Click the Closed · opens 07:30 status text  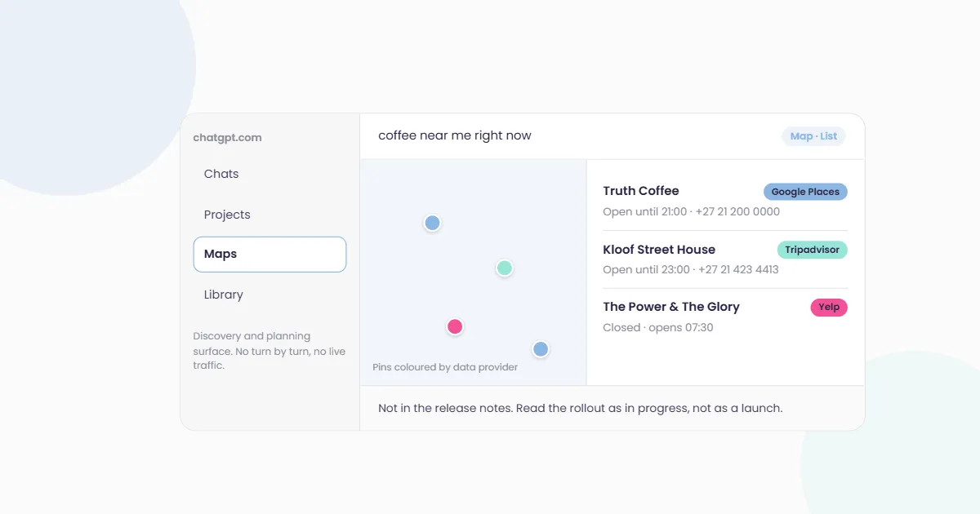(658, 327)
